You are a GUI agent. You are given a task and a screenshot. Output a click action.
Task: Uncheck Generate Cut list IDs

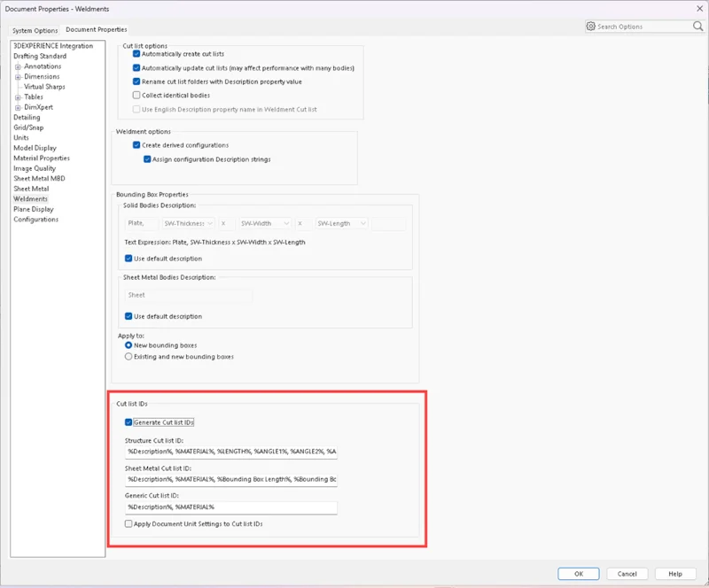click(x=129, y=422)
